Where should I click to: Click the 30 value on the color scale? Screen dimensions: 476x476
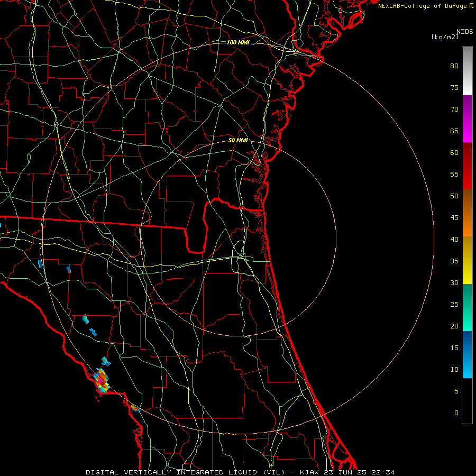tap(454, 283)
